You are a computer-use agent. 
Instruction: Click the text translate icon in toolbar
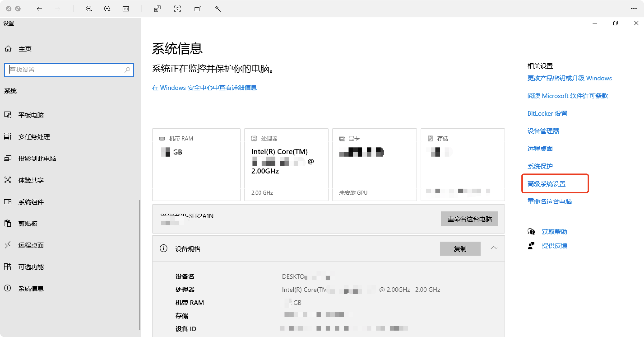pos(157,9)
